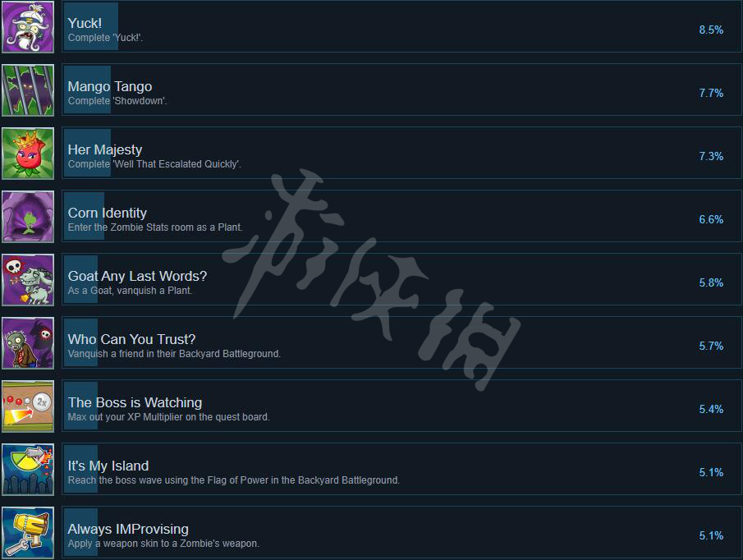Select the Who Can You Trust description text
Image resolution: width=743 pixels, height=560 pixels.
(174, 353)
